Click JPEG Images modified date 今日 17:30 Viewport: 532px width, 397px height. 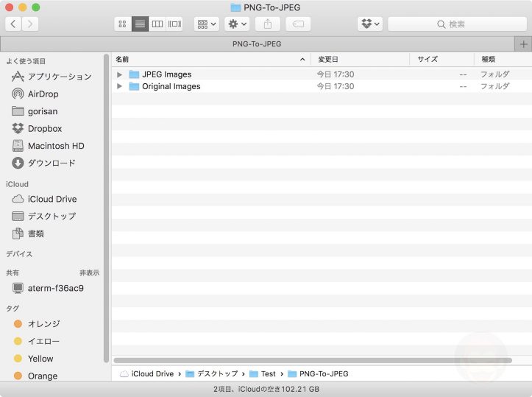click(x=336, y=74)
